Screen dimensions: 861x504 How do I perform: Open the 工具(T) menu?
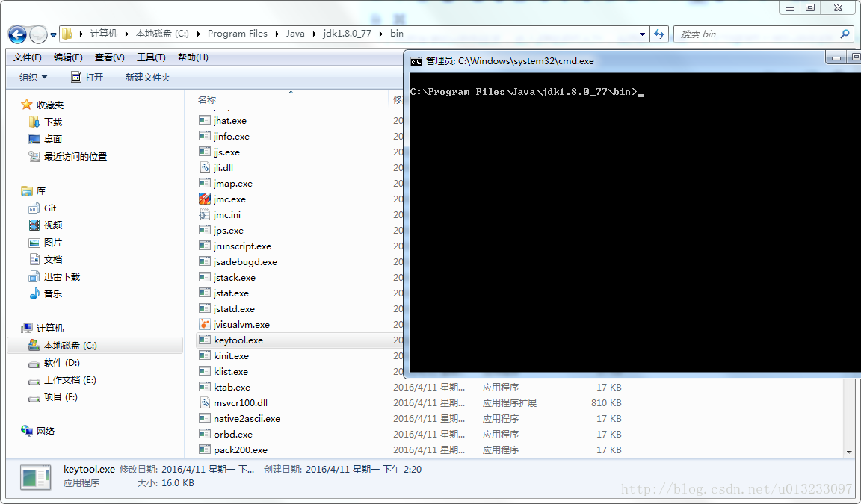click(x=151, y=57)
